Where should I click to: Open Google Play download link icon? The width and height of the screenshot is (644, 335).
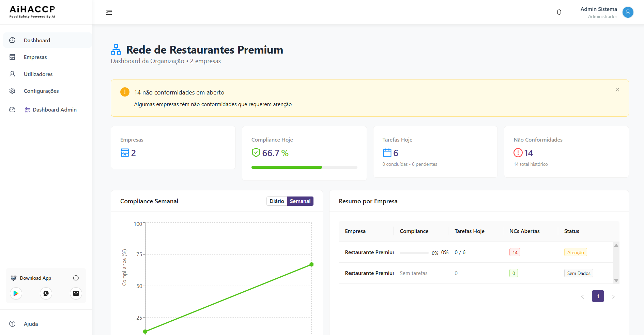(x=16, y=293)
